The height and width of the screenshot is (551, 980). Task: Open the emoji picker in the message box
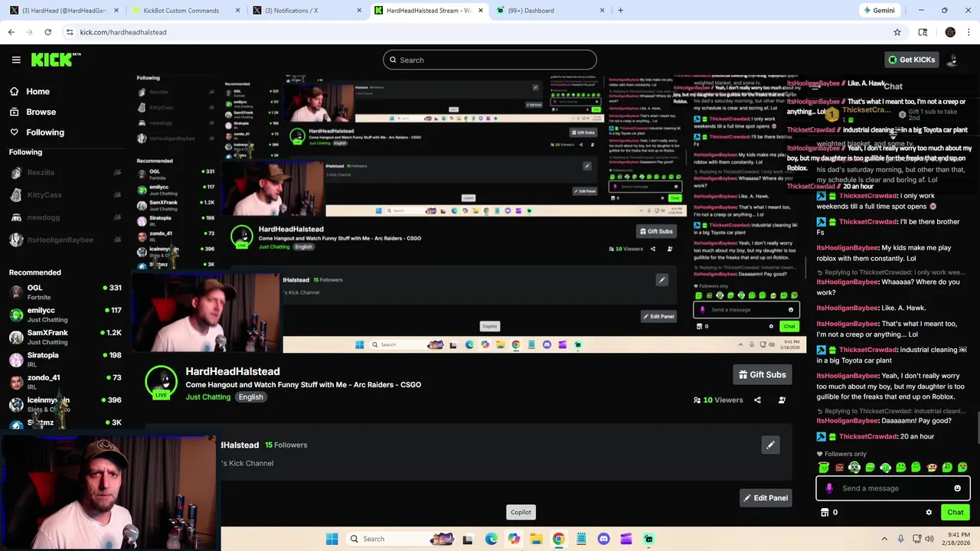pyautogui.click(x=957, y=488)
